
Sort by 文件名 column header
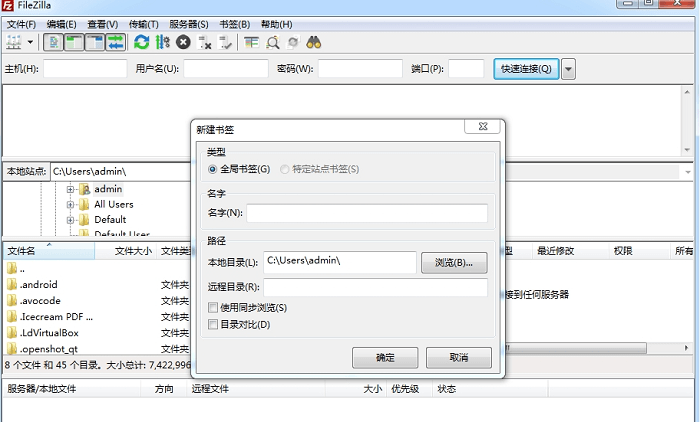pyautogui.click(x=49, y=251)
